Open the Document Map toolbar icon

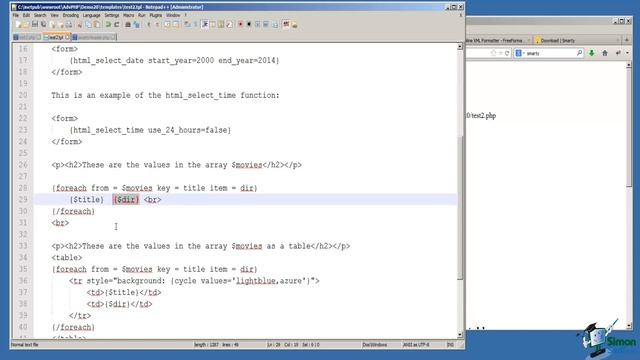[221, 24]
